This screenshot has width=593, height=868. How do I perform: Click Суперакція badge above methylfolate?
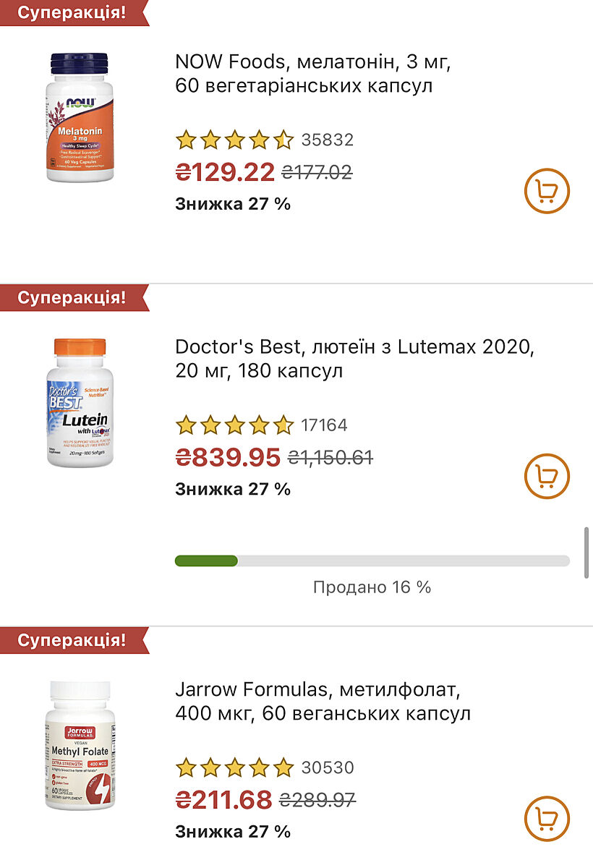pyautogui.click(x=71, y=640)
